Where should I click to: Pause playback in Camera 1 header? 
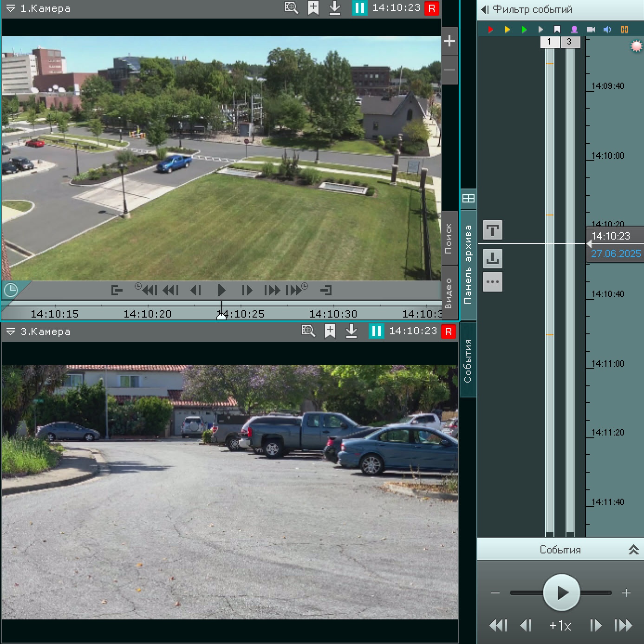click(359, 8)
